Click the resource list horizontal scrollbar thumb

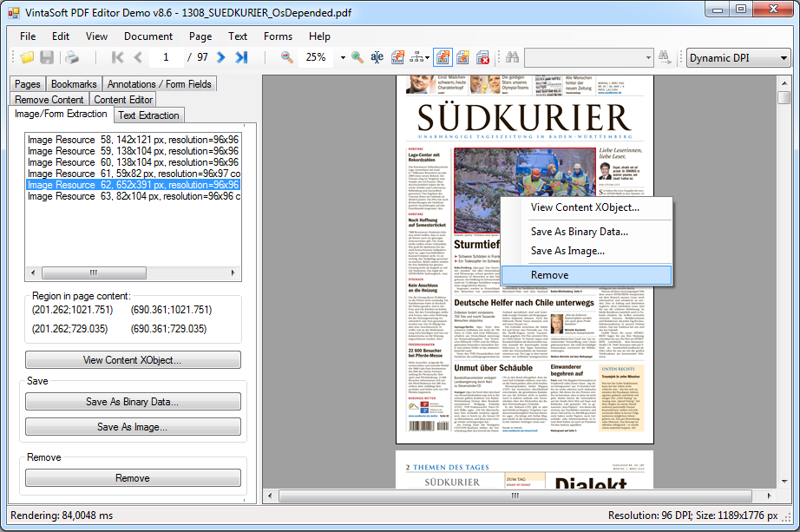coord(94,273)
